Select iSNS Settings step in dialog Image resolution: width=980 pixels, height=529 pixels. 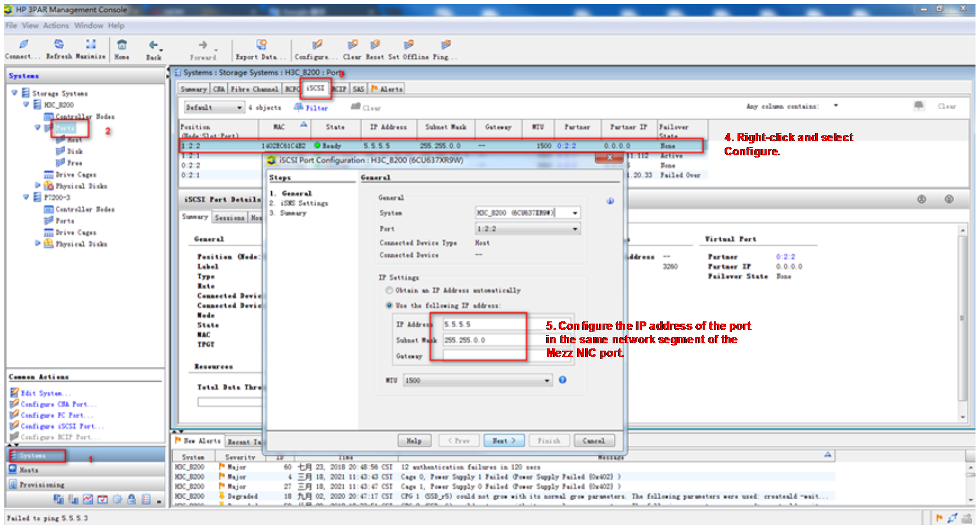[x=304, y=203]
